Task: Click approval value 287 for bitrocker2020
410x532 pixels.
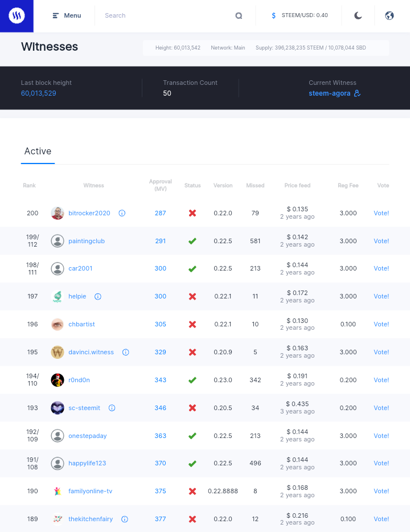Action: click(161, 213)
